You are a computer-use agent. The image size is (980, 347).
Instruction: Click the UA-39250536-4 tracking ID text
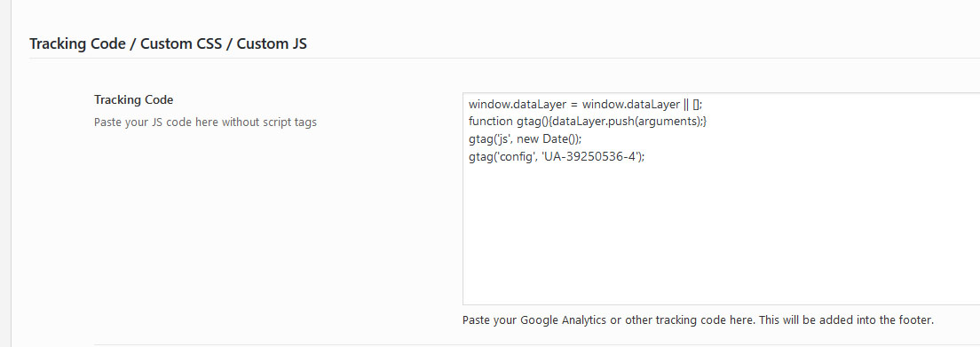click(589, 156)
